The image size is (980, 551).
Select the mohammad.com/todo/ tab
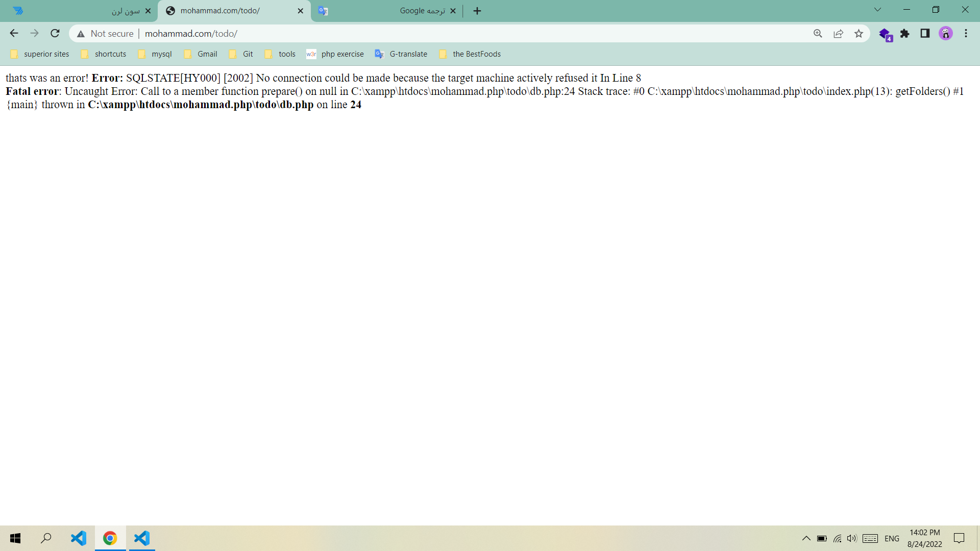click(x=234, y=11)
